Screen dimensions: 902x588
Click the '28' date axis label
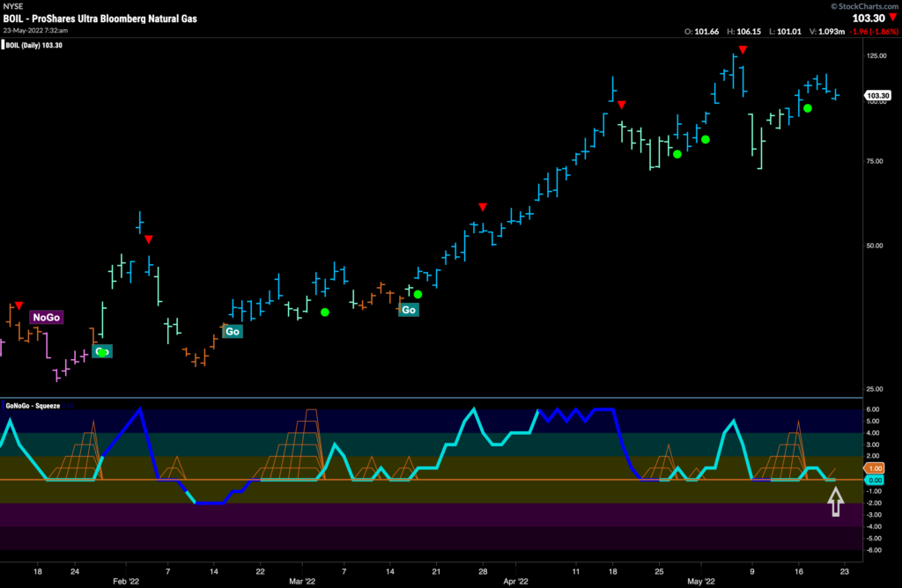[483, 571]
